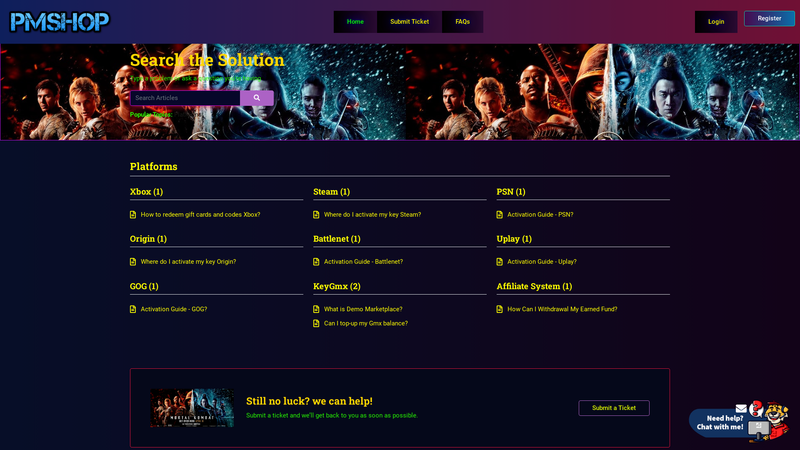
Task: Open the Home menu item
Action: pyautogui.click(x=355, y=22)
